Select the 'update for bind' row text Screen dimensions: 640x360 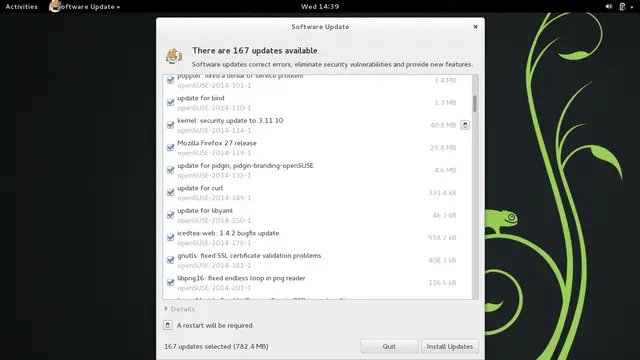pyautogui.click(x=200, y=98)
